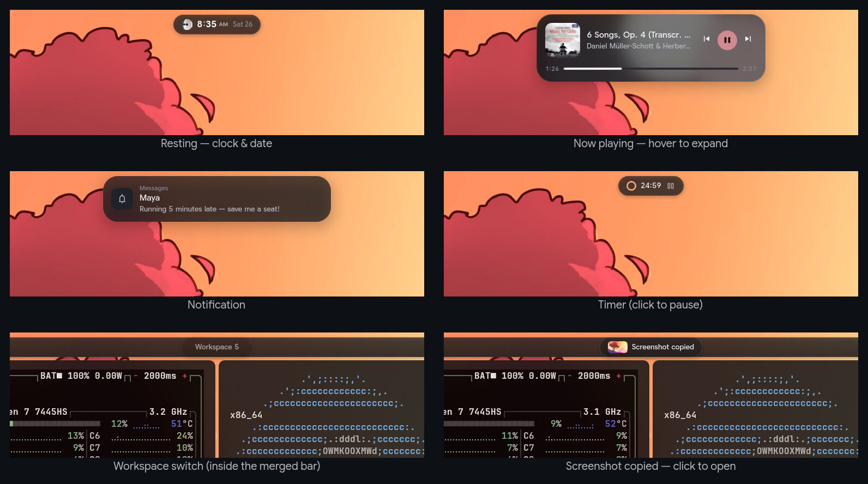Click the minus beside 2000ms in Workspace switch panel

(136, 376)
